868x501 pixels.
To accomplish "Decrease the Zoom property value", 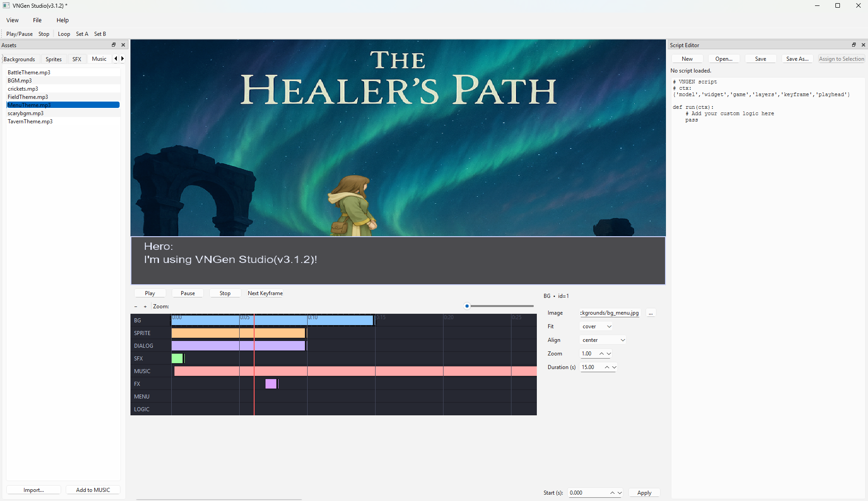I will (609, 354).
